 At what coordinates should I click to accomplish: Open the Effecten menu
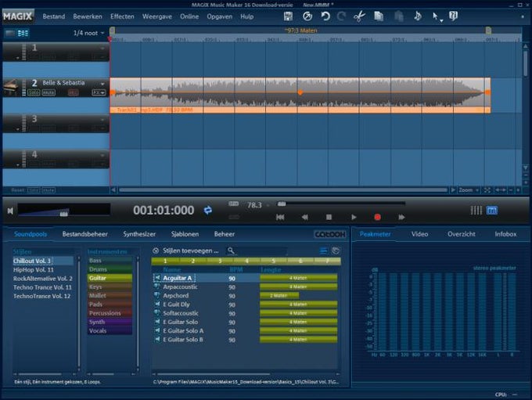point(122,16)
